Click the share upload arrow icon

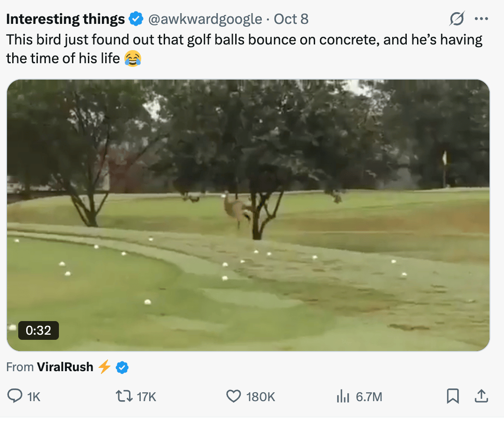coord(480,396)
